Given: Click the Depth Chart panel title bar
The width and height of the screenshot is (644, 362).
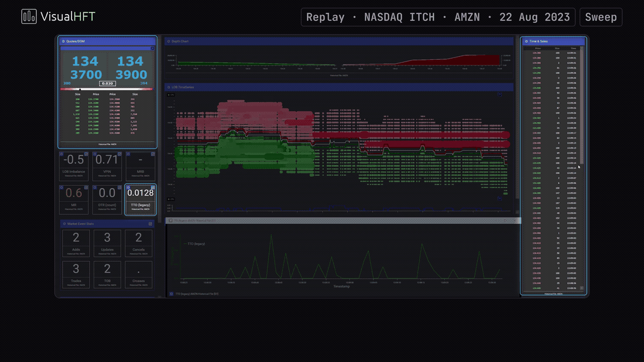Looking at the screenshot, I should [x=339, y=41].
